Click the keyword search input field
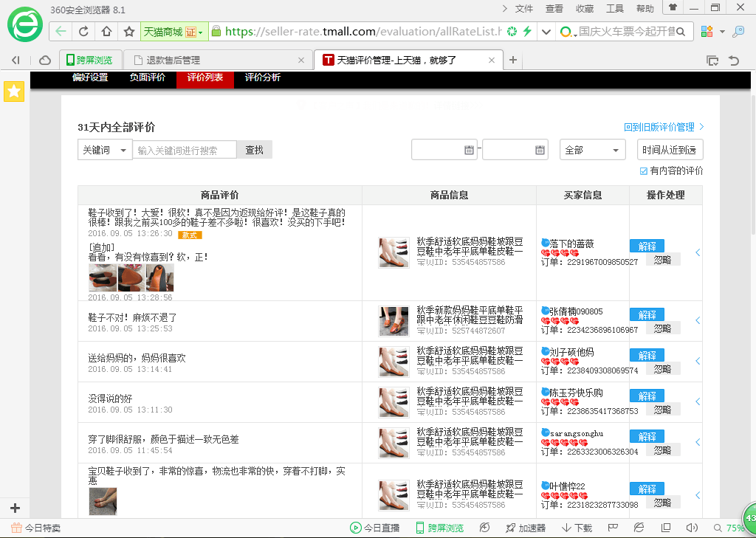This screenshot has width=756, height=538. pyautogui.click(x=185, y=150)
